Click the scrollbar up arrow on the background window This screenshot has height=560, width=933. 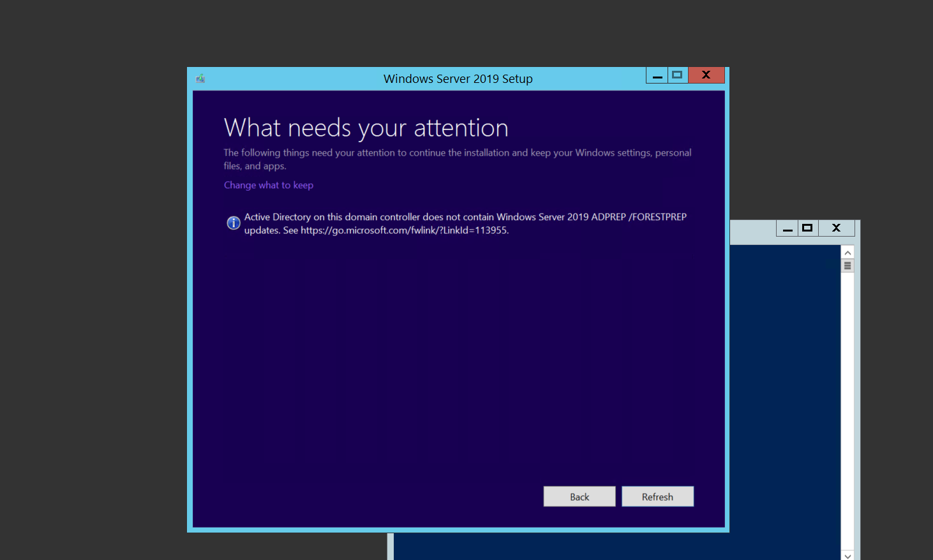click(847, 252)
